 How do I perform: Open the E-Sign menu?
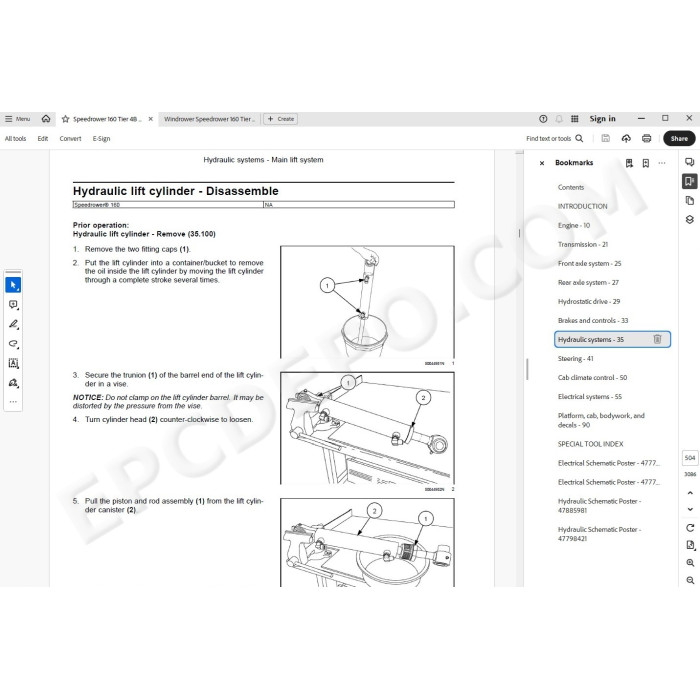tap(101, 138)
